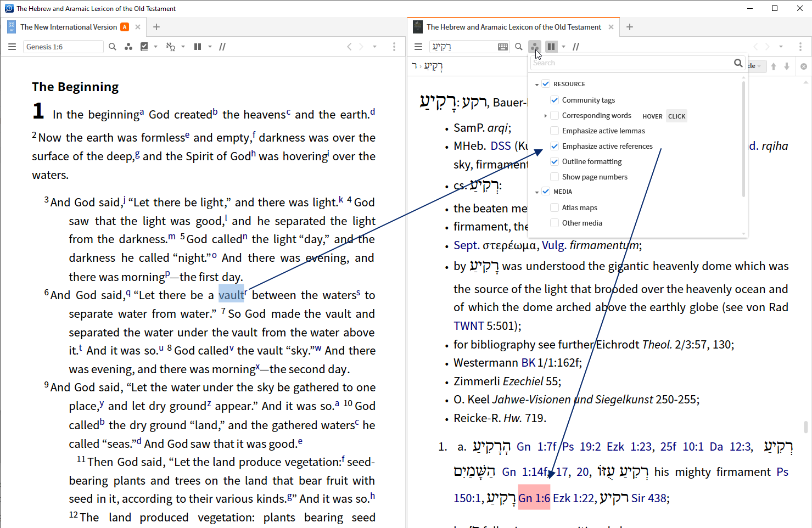The image size is (812, 528).
Task: Toggle the RESOURCE group checkbox
Action: click(x=546, y=84)
